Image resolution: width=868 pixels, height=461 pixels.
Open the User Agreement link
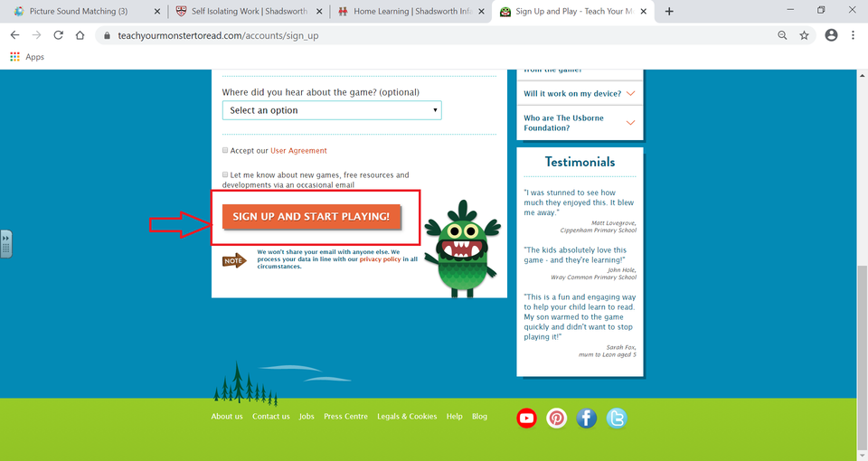[298, 151]
